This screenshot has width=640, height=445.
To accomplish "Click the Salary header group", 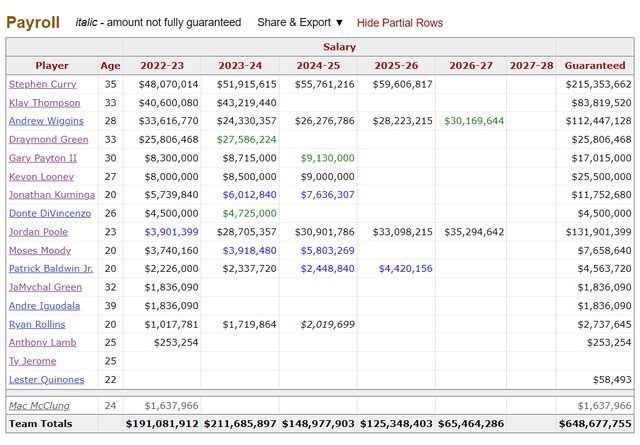I will (x=339, y=47).
